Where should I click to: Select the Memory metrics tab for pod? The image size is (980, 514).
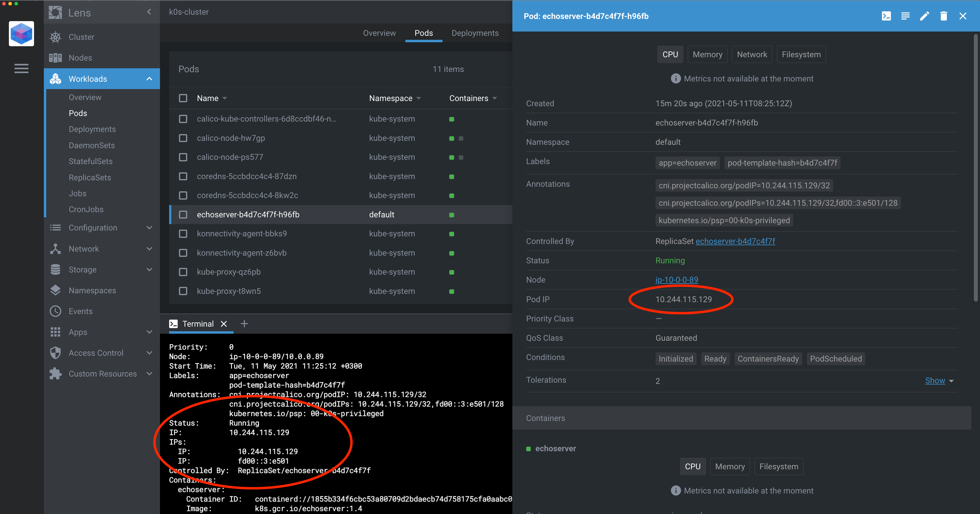pyautogui.click(x=707, y=54)
